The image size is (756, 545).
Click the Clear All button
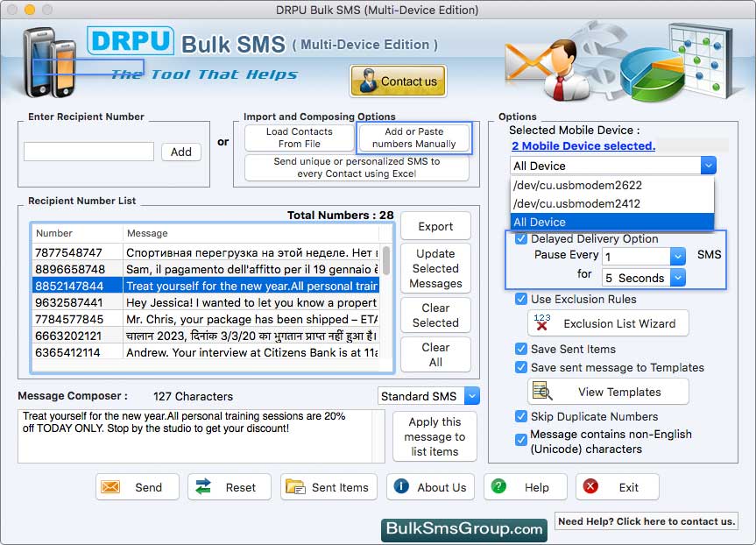(435, 355)
